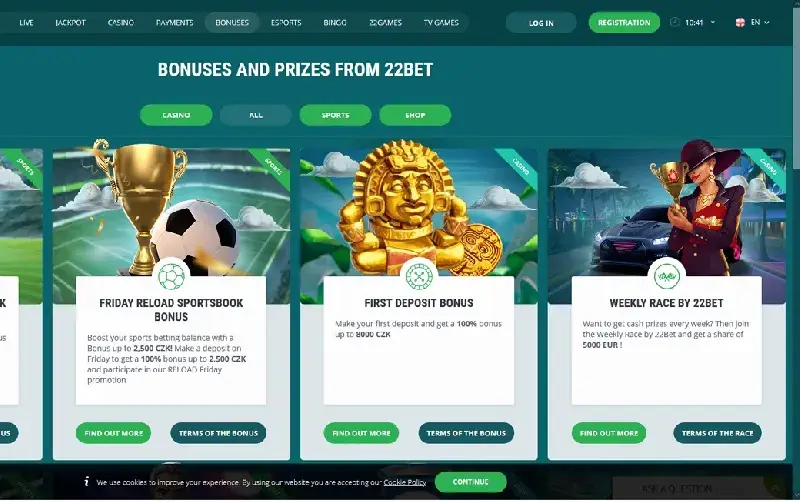The image size is (800, 502).
Task: Open Terms of the Race
Action: click(717, 433)
